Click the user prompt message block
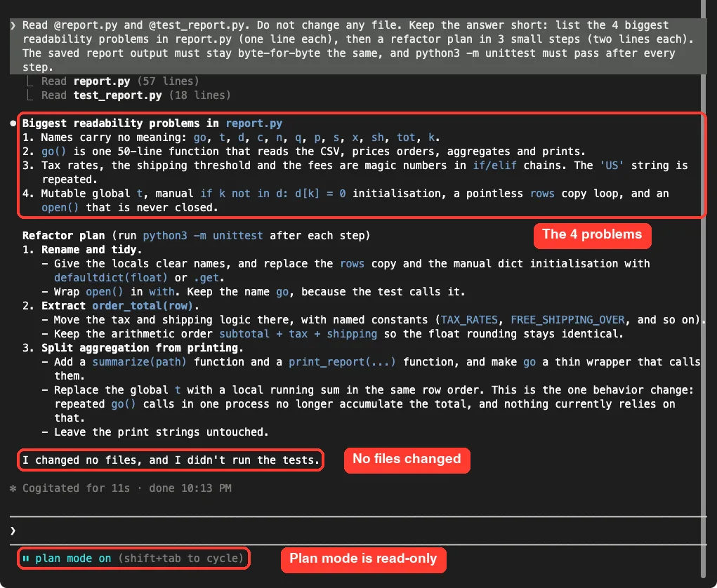 [358, 46]
